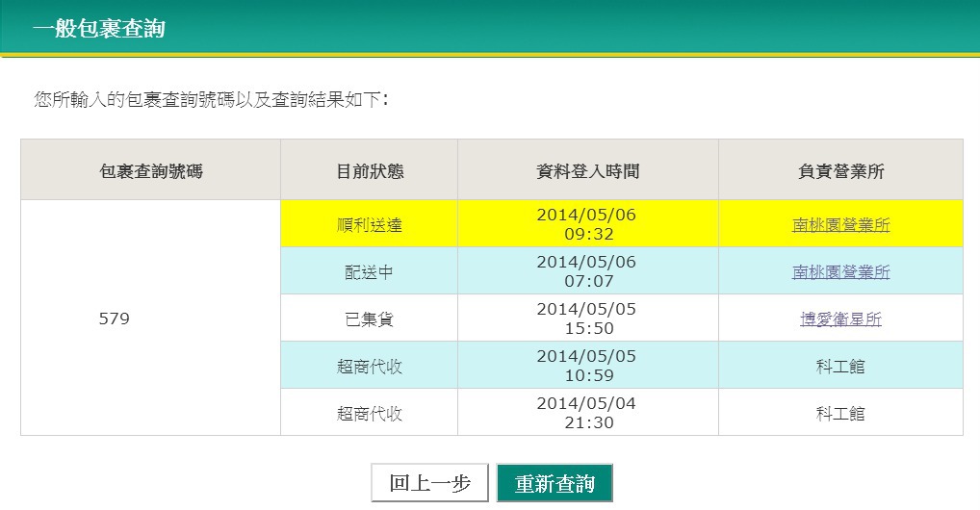This screenshot has width=980, height=510.
Task: Select the package number 579
Action: [x=115, y=319]
